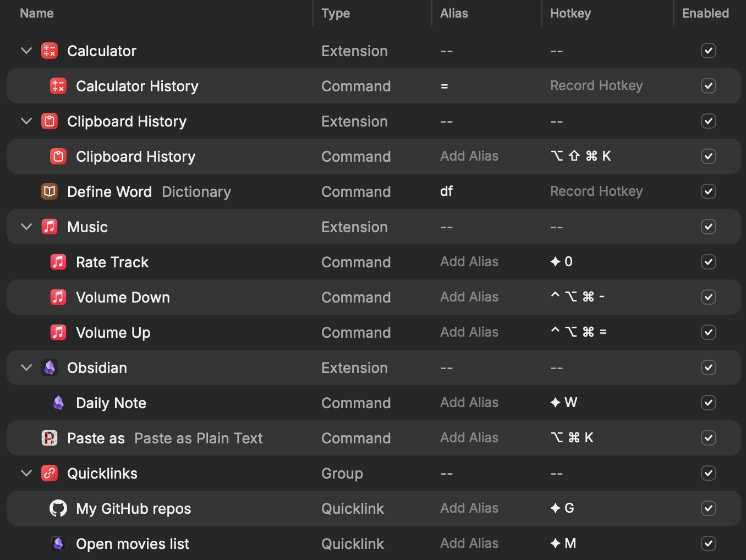
Task: Collapse the Obsidian extension chevron
Action: (x=26, y=367)
